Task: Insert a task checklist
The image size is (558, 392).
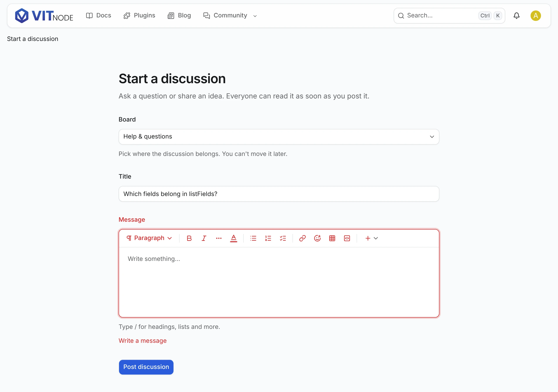Action: tap(283, 238)
